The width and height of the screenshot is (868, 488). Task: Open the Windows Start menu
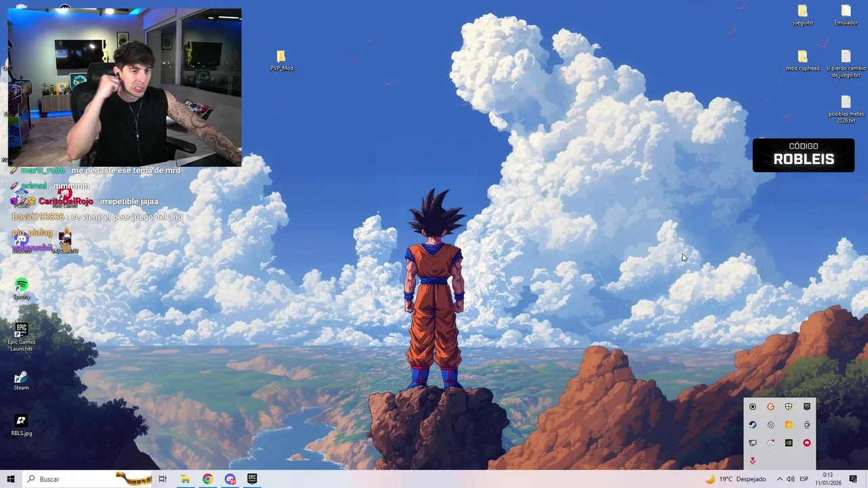click(11, 479)
